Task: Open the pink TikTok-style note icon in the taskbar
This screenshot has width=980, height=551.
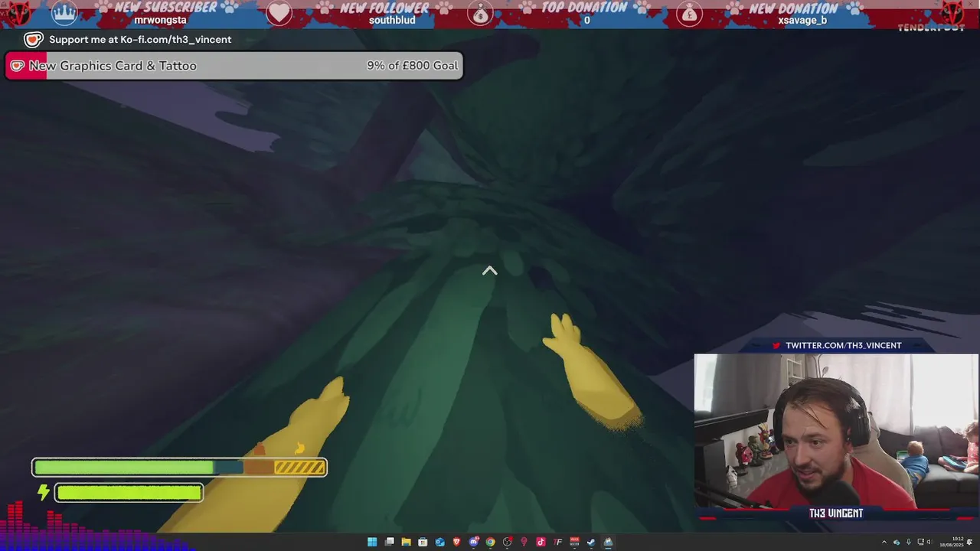Action: (541, 542)
